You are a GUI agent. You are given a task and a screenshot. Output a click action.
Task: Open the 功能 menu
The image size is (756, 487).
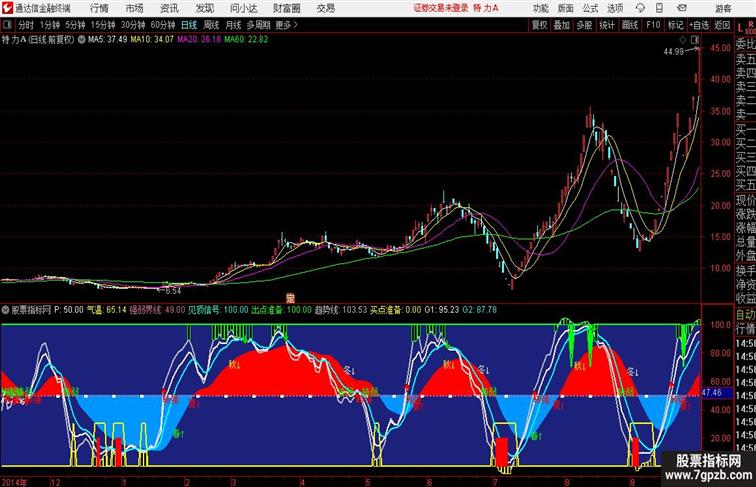tap(540, 8)
